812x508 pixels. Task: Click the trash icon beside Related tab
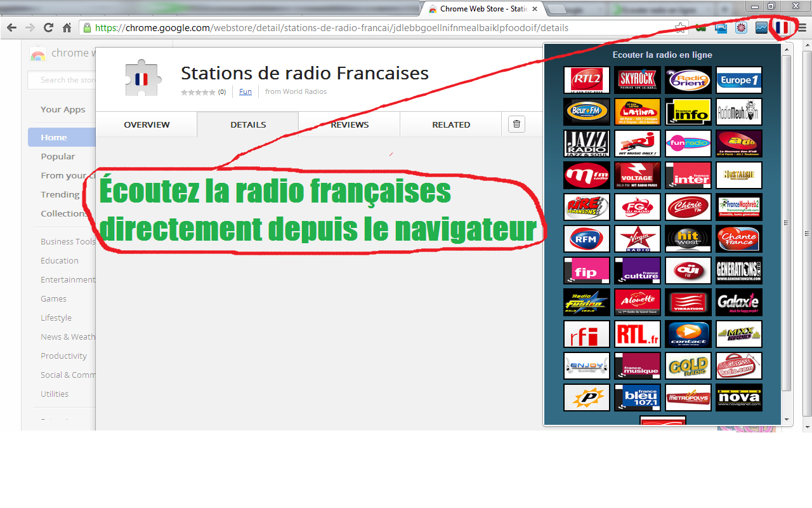pos(516,124)
